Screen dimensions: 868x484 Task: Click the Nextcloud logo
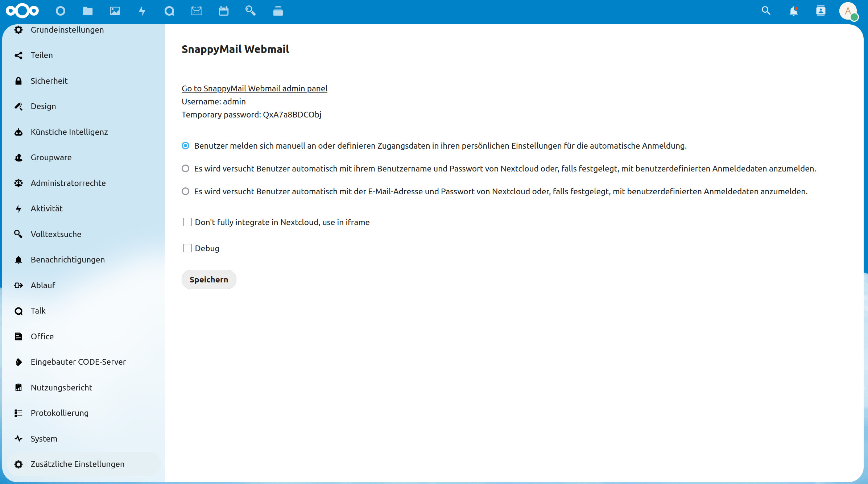tap(22, 11)
